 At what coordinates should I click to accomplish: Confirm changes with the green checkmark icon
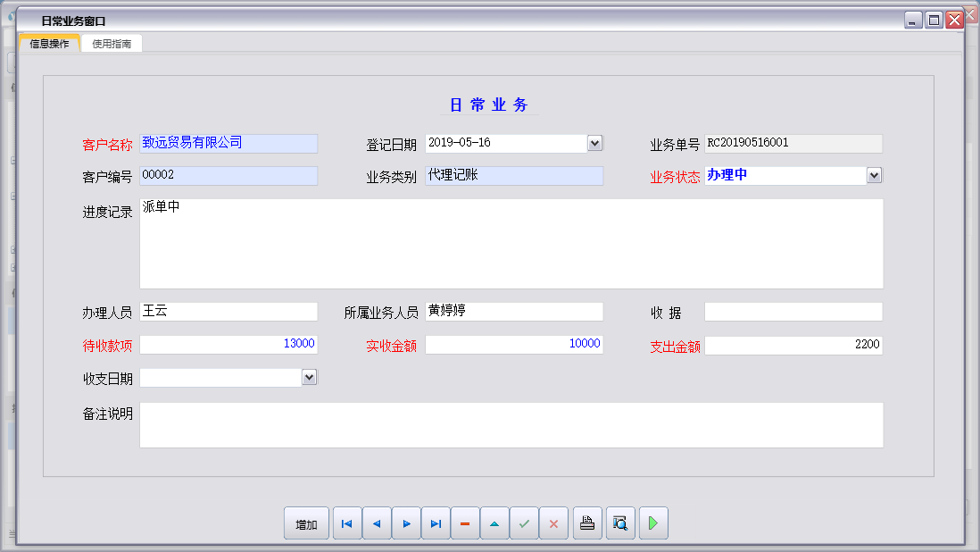524,523
